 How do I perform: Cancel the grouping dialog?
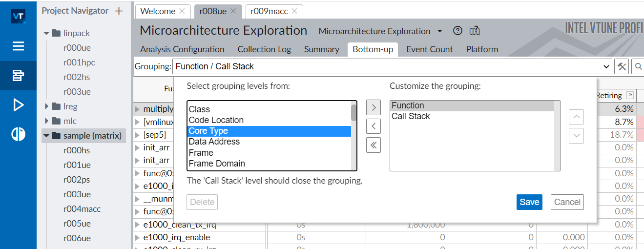567,202
